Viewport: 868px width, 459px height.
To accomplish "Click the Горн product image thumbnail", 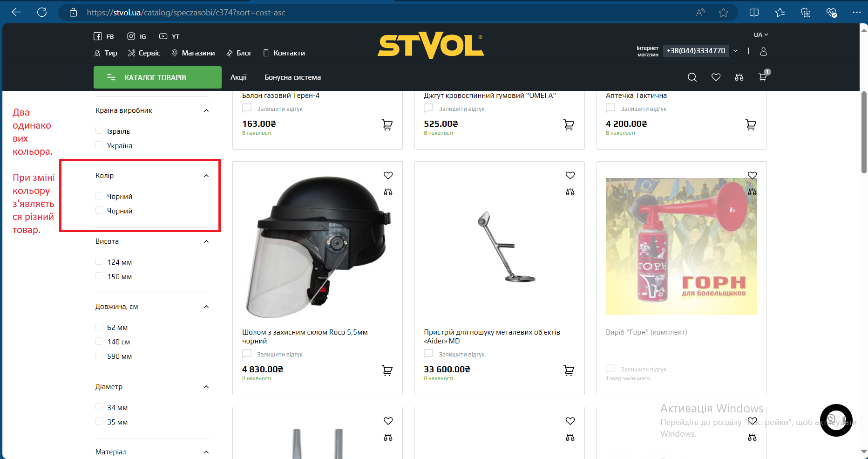I will click(681, 246).
